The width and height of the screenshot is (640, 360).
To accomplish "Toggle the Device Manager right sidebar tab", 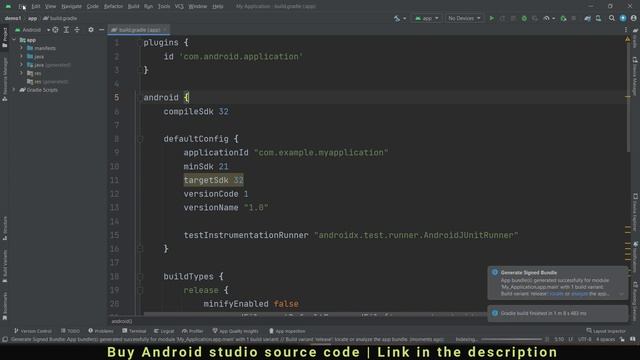I will click(635, 77).
